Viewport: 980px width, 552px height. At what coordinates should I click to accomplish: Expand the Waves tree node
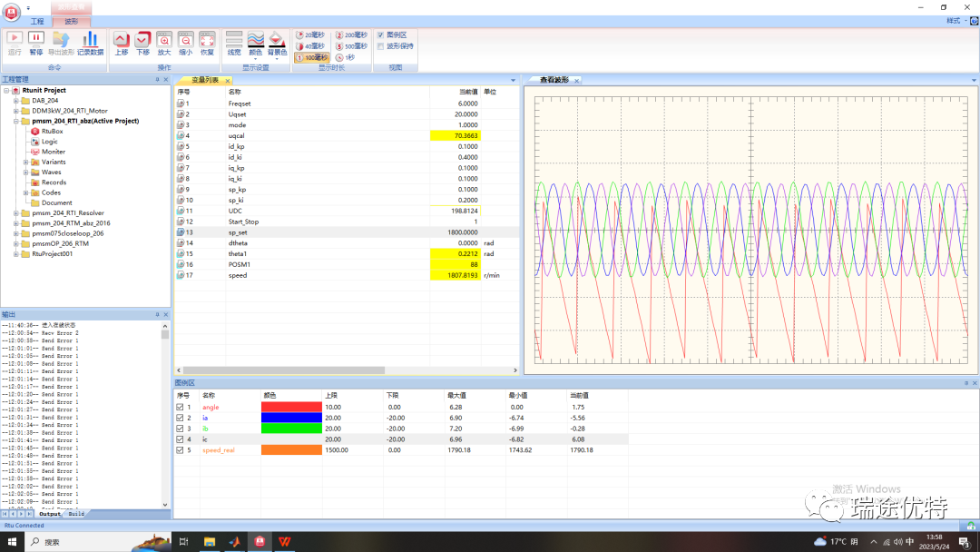pos(26,172)
